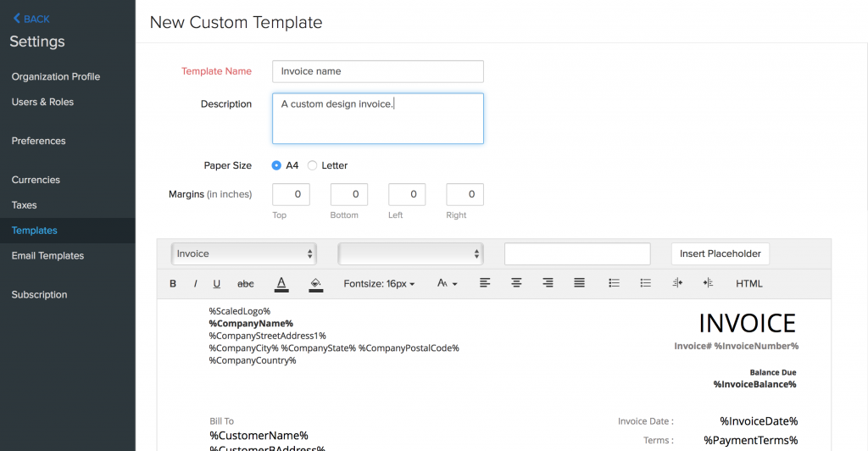Click the decrease indent icon
Image resolution: width=868 pixels, height=451 pixels.
(x=677, y=283)
